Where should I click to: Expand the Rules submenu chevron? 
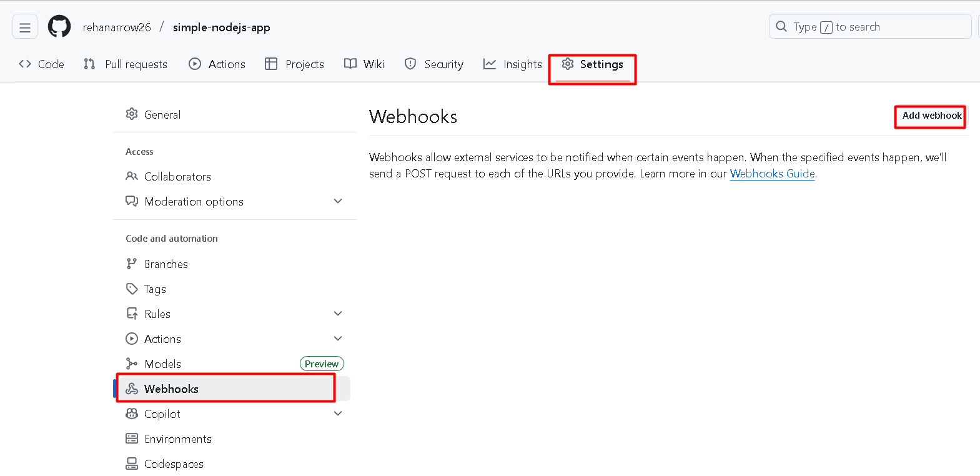(x=338, y=314)
